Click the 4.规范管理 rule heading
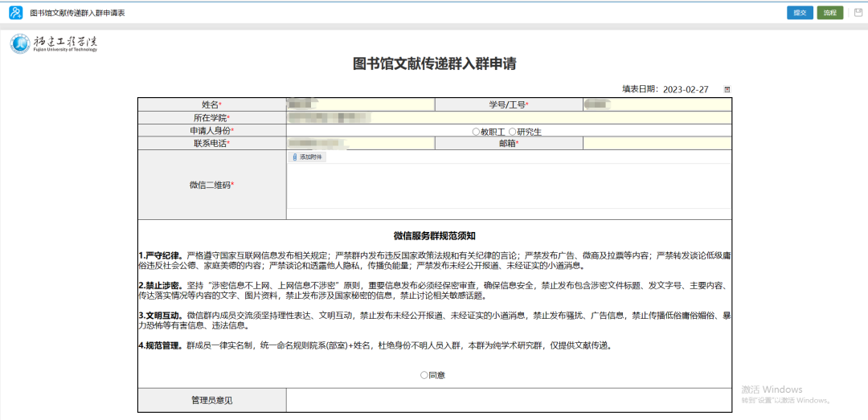This screenshot has width=868, height=420. (x=160, y=346)
